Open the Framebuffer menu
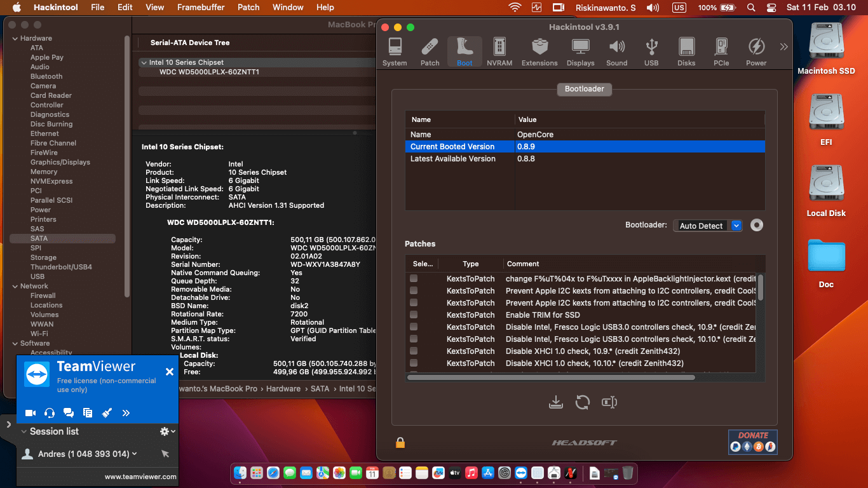Image resolution: width=868 pixels, height=488 pixels. point(201,7)
